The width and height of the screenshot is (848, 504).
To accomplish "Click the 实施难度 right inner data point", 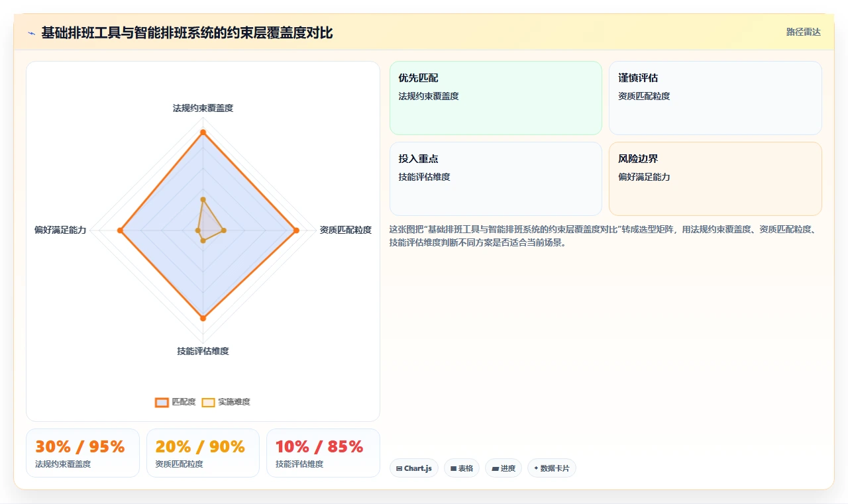I will [x=224, y=230].
